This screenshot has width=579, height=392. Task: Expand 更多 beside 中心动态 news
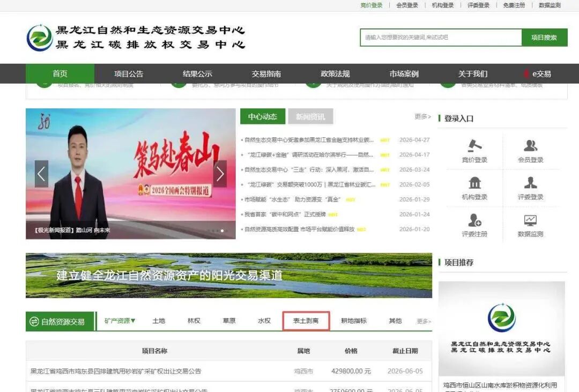click(422, 116)
